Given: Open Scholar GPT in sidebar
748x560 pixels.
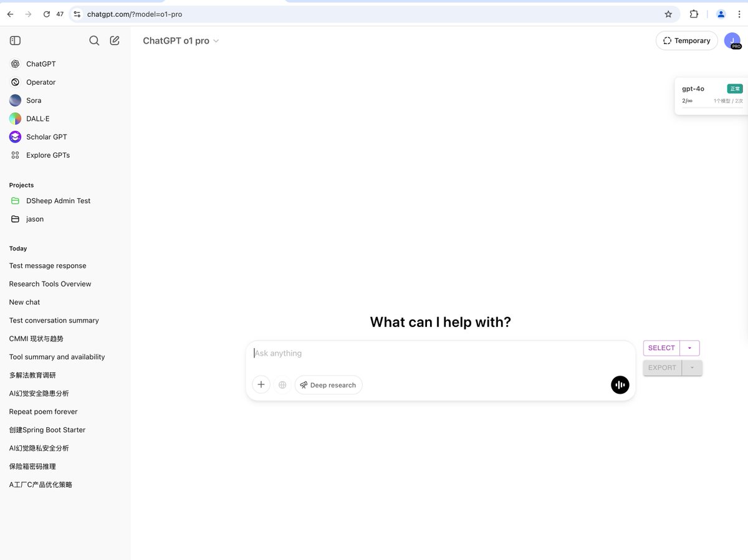Looking at the screenshot, I should (65, 137).
